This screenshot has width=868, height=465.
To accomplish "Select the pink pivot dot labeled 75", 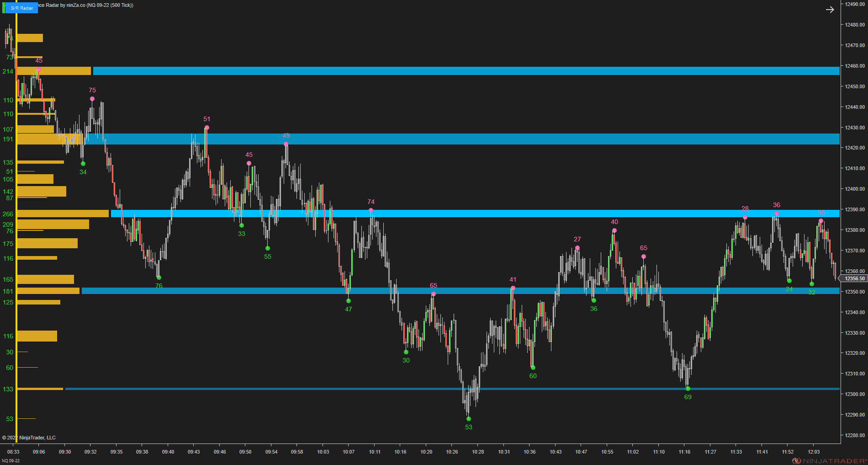I will coord(92,99).
